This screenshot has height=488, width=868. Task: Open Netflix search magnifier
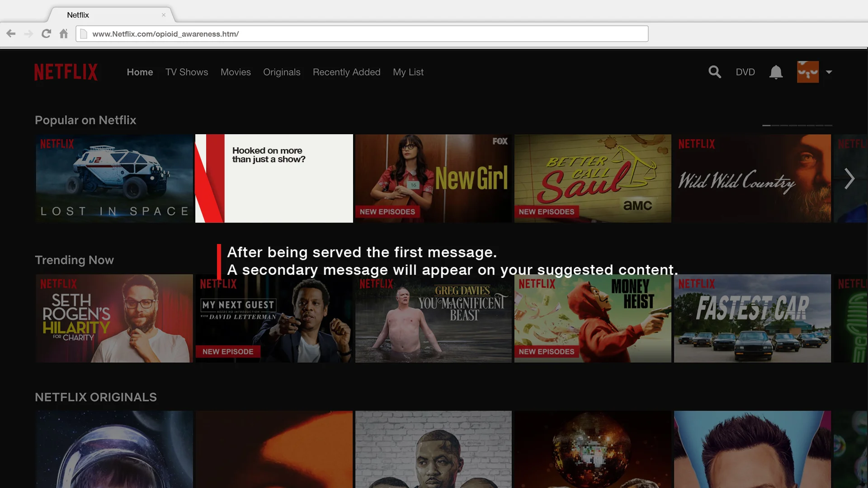(715, 72)
